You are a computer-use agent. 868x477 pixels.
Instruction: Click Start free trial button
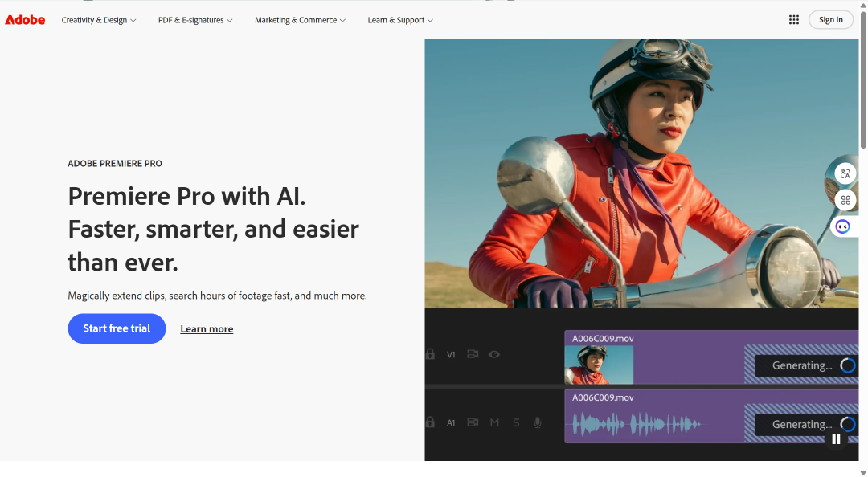(117, 328)
